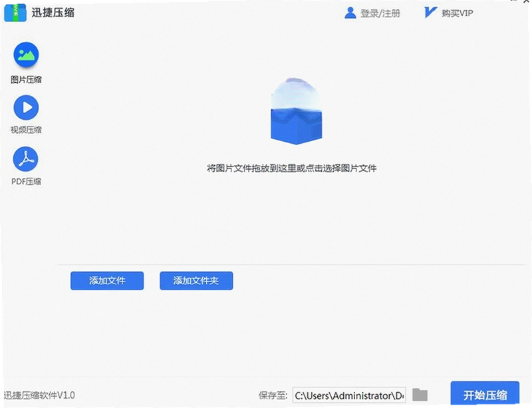Click the gray folder icon to browse save path

(x=420, y=395)
